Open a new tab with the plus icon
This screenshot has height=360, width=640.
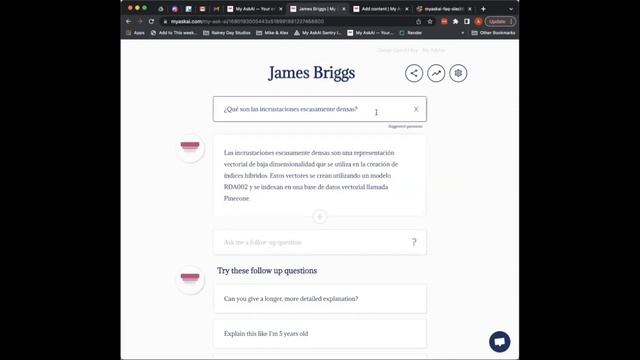(x=483, y=9)
